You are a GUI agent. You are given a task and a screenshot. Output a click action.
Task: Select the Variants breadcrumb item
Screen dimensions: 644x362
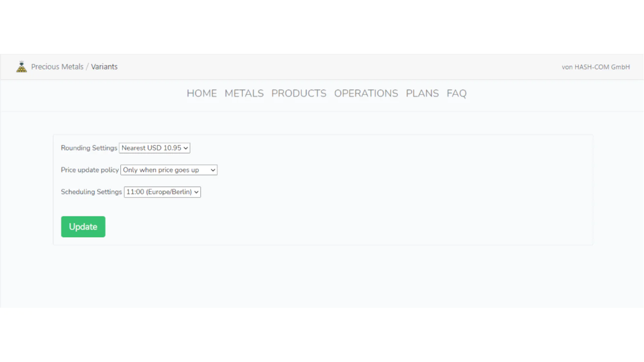104,67
